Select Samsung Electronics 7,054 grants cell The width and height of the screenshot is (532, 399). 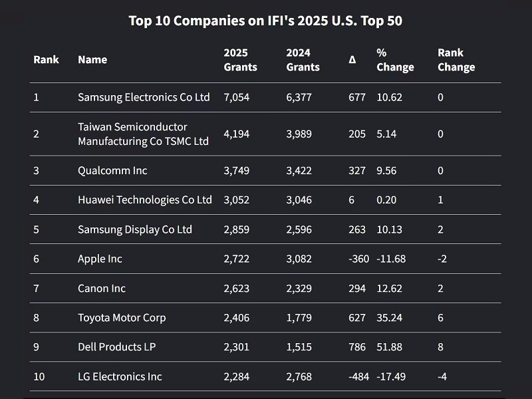click(x=236, y=97)
